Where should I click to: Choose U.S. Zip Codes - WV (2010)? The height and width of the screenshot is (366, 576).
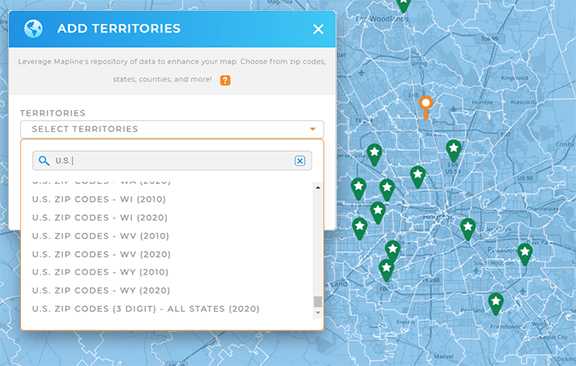click(x=100, y=236)
